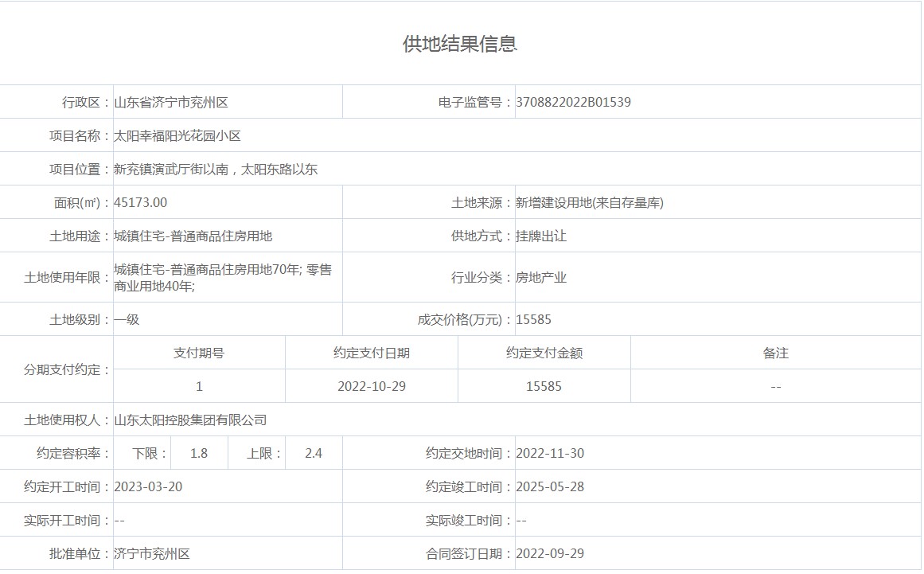924x574 pixels.
Task: Click the 供地结果信息 page title
Action: [x=460, y=44]
